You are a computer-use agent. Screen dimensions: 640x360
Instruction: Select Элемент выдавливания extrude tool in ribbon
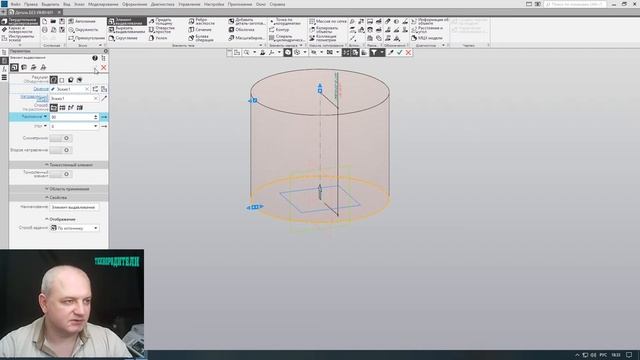[x=127, y=21]
